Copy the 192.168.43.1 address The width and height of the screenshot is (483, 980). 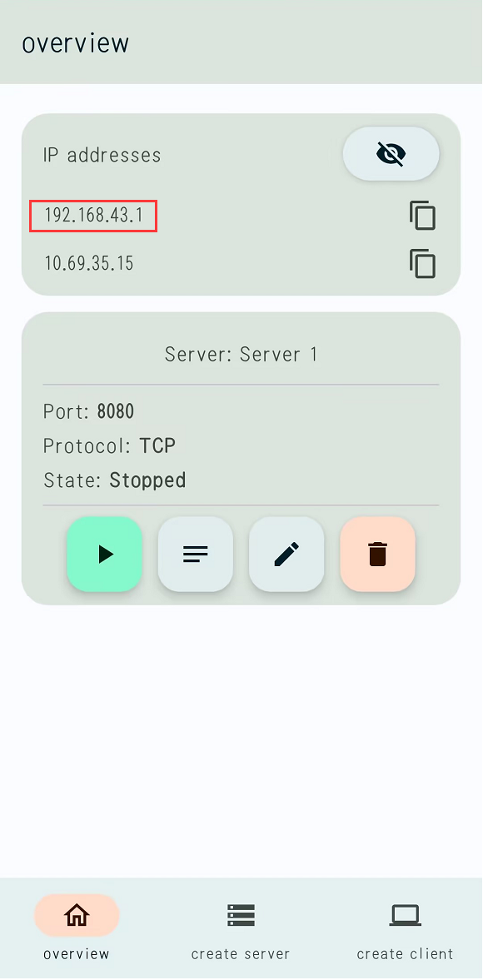(423, 216)
